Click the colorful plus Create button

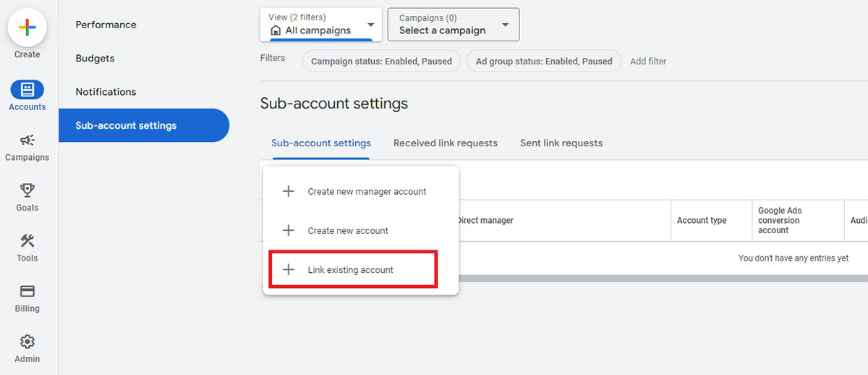coord(27,28)
